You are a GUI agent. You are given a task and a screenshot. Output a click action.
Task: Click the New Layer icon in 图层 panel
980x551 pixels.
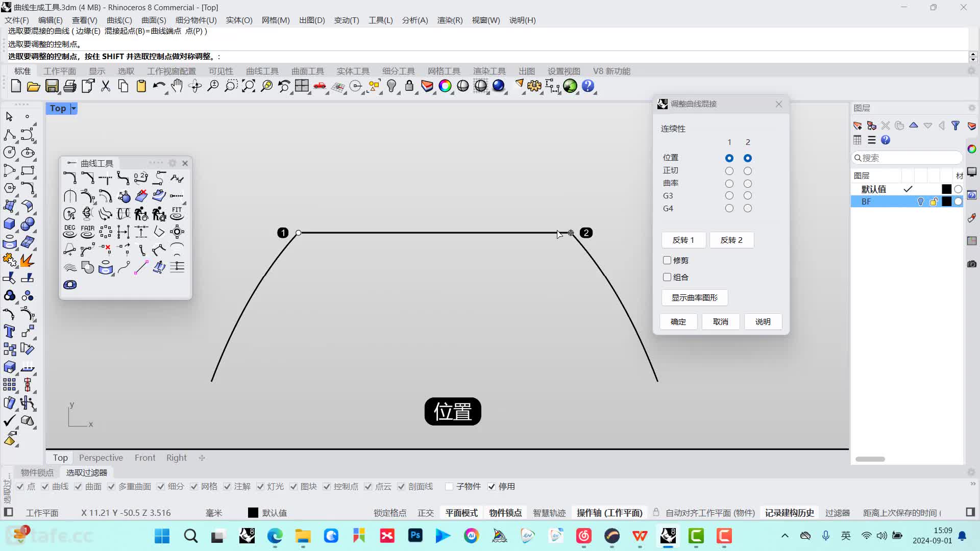coord(857,126)
